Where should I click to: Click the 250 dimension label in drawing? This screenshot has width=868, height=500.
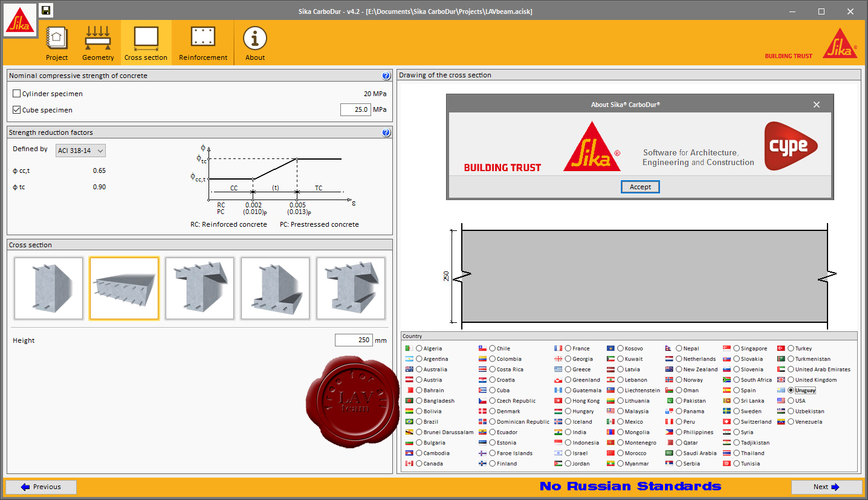pos(446,276)
